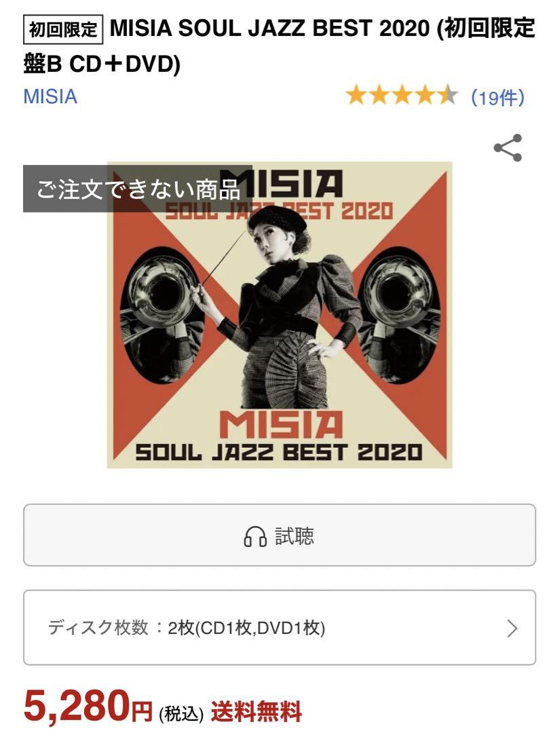The height and width of the screenshot is (733, 560).
Task: Select the product title text
Action: pos(280,46)
